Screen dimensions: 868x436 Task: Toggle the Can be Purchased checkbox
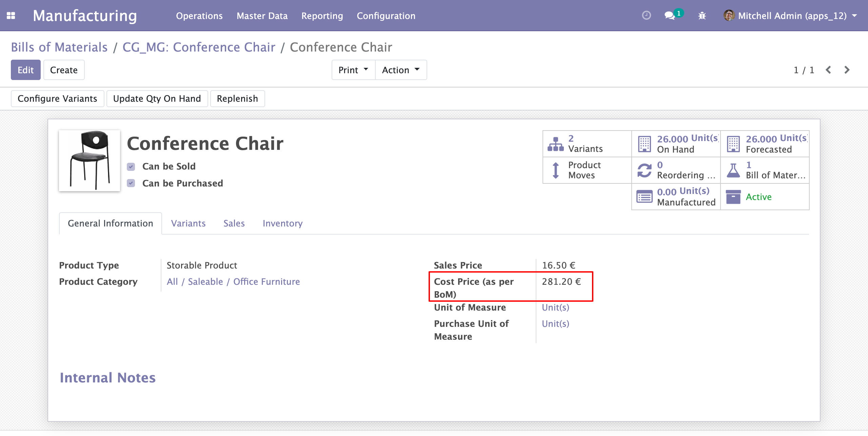(x=131, y=183)
